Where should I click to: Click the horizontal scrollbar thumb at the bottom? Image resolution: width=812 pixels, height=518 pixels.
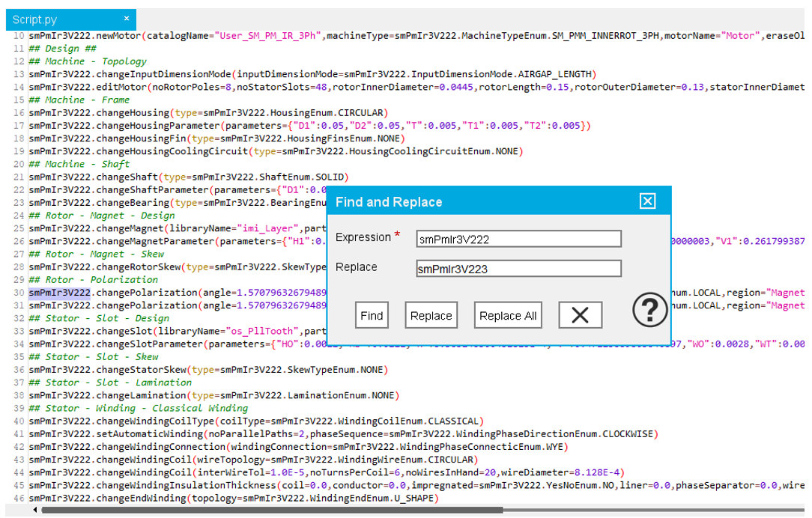click(x=270, y=511)
